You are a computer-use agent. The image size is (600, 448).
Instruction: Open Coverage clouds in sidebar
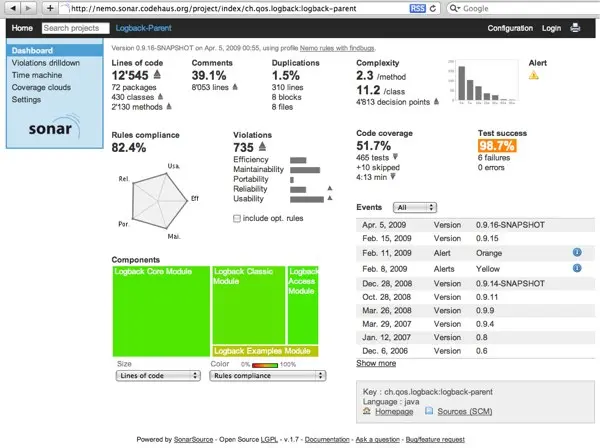[41, 87]
